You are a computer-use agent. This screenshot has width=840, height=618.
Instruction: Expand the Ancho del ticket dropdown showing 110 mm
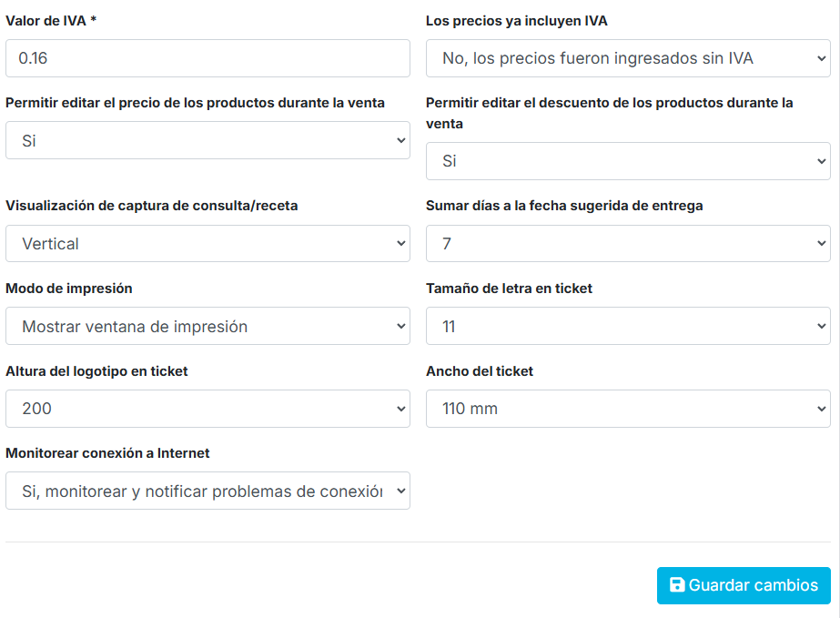click(628, 409)
